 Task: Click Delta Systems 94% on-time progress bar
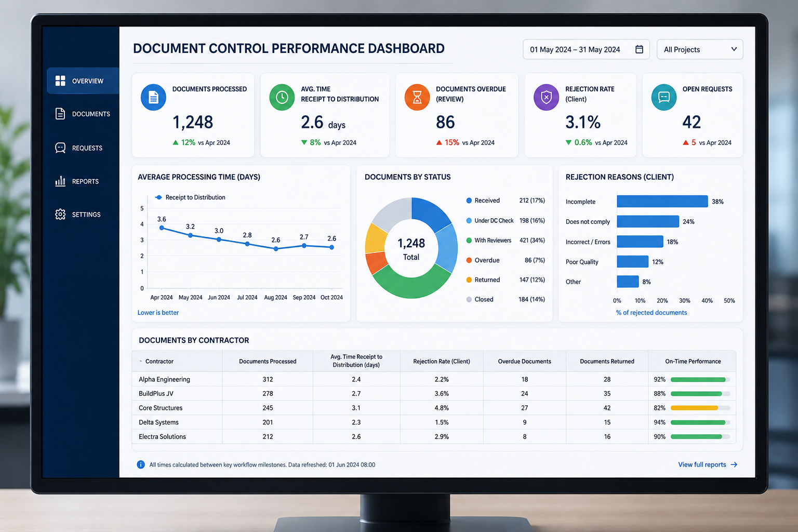coord(700,422)
